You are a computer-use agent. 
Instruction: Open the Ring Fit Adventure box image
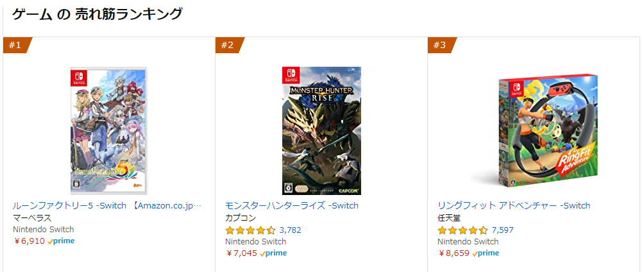[x=534, y=130]
